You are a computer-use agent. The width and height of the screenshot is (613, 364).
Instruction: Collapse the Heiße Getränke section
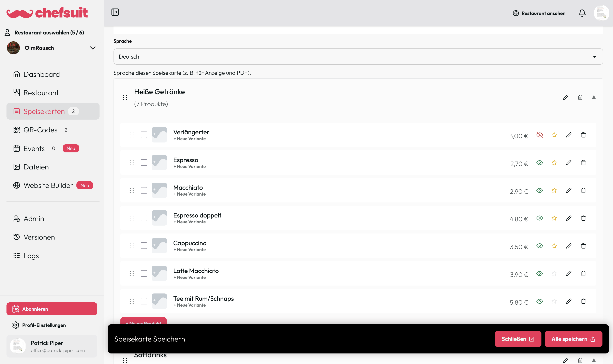coord(594,97)
